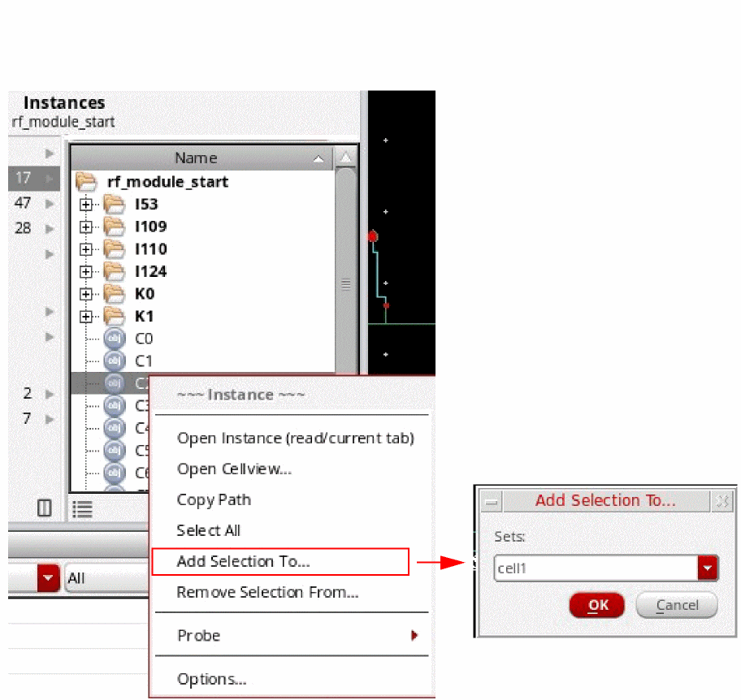Choose Add Selection To... menu entry

click(x=280, y=562)
